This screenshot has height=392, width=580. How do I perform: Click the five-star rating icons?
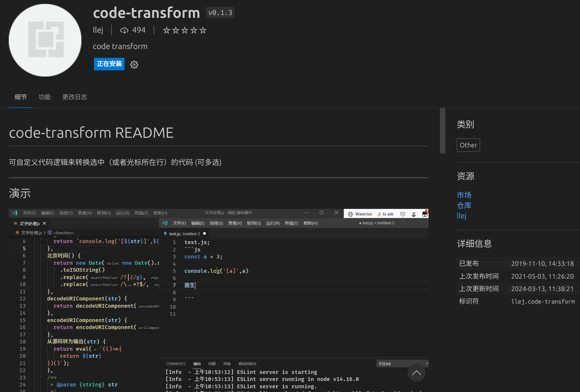coord(185,30)
